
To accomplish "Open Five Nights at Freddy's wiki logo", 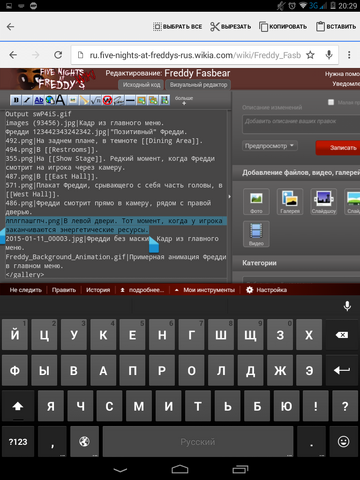I will pyautogui.click(x=55, y=79).
